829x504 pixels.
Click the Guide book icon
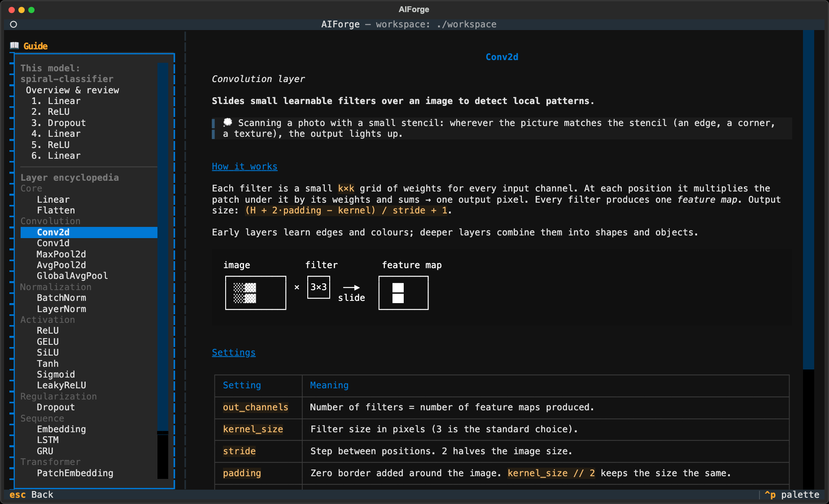point(15,46)
